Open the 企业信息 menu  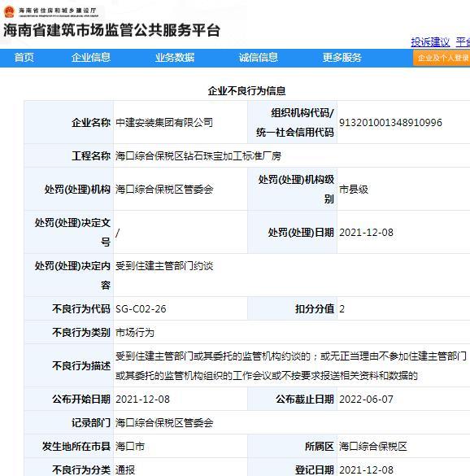point(91,58)
